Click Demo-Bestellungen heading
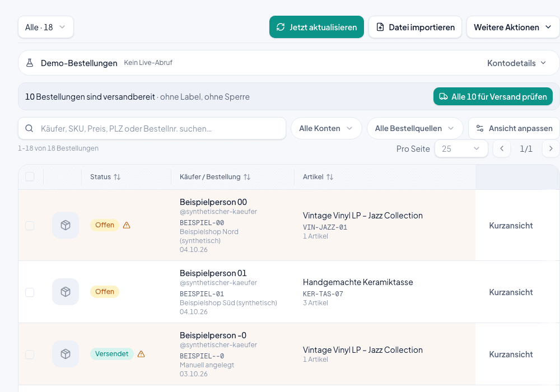The image size is (560, 392). pos(79,63)
